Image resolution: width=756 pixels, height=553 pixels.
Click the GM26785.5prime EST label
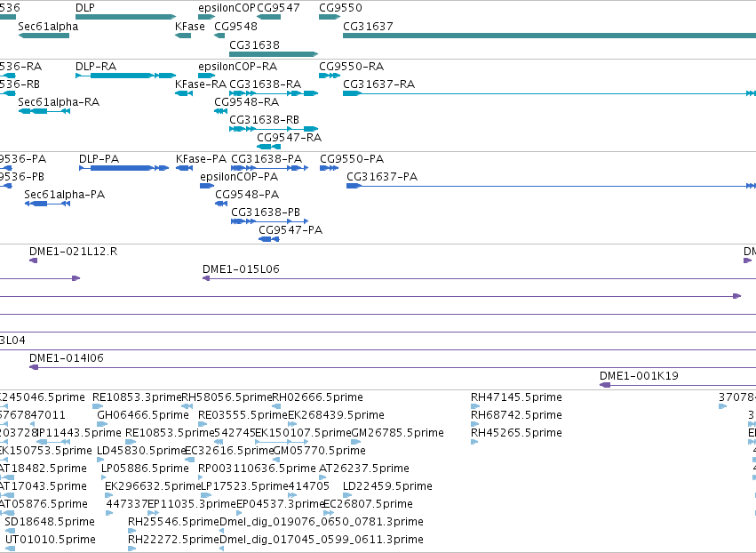click(398, 433)
